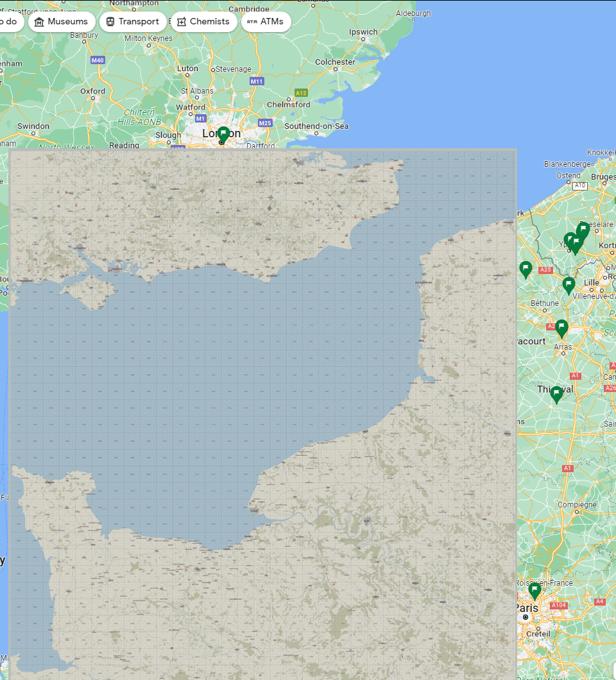The image size is (616, 680).
Task: Select the M25 motorway shield
Action: tap(265, 123)
